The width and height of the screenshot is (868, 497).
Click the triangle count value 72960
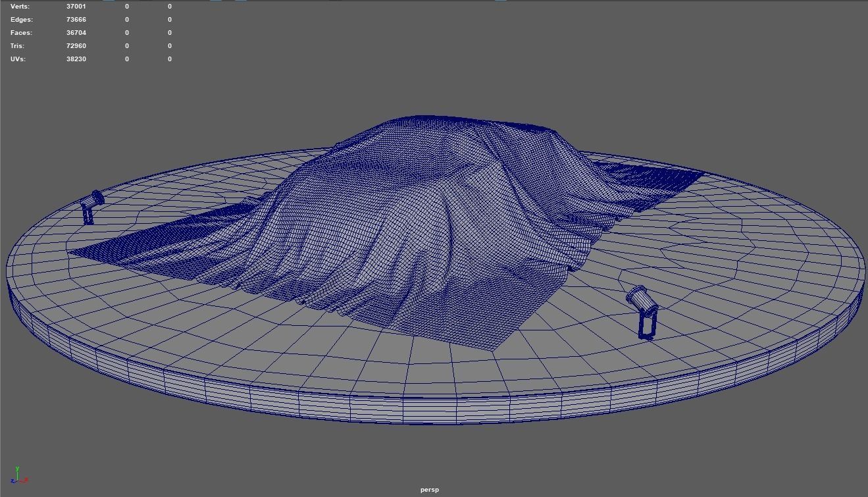tap(76, 46)
